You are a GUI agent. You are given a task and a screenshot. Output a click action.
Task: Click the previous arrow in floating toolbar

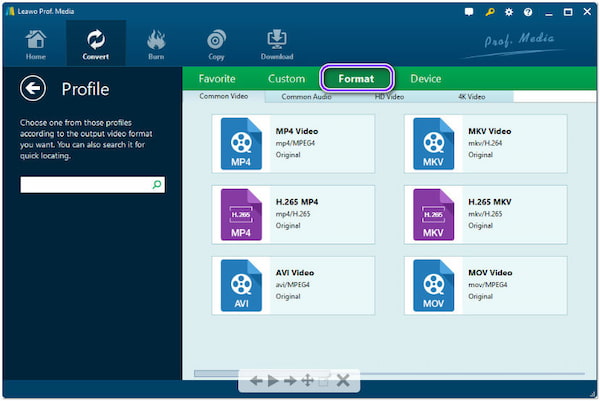tap(256, 381)
